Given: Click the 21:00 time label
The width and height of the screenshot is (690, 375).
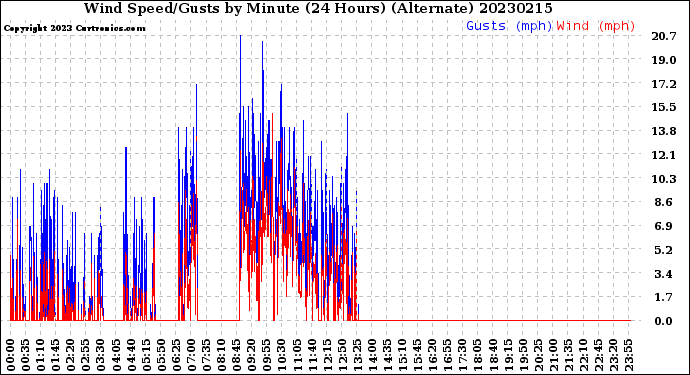Looking at the screenshot, I should [553, 355].
